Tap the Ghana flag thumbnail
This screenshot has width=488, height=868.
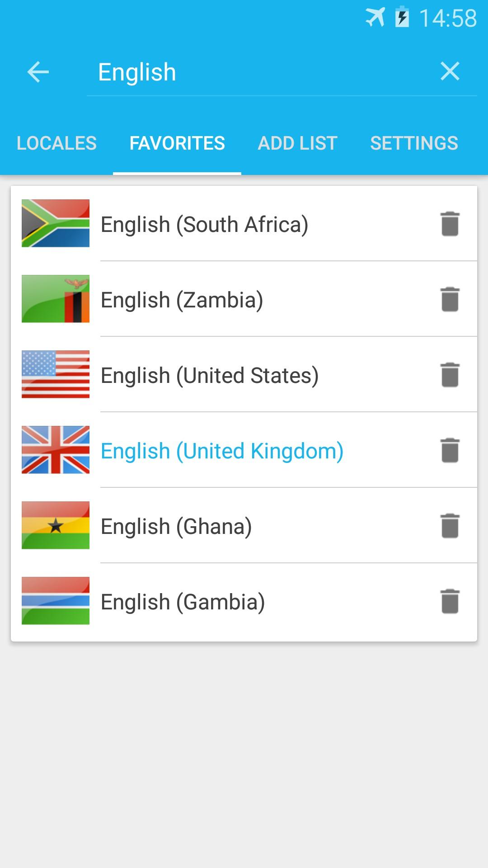pos(56,525)
